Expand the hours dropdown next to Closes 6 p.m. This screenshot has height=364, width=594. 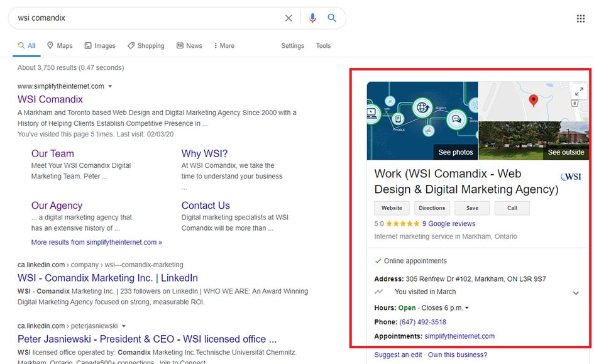pyautogui.click(x=466, y=308)
